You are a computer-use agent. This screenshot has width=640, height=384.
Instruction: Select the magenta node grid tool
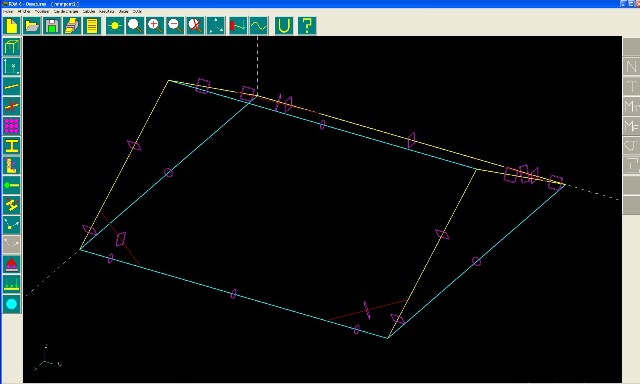pyautogui.click(x=11, y=126)
